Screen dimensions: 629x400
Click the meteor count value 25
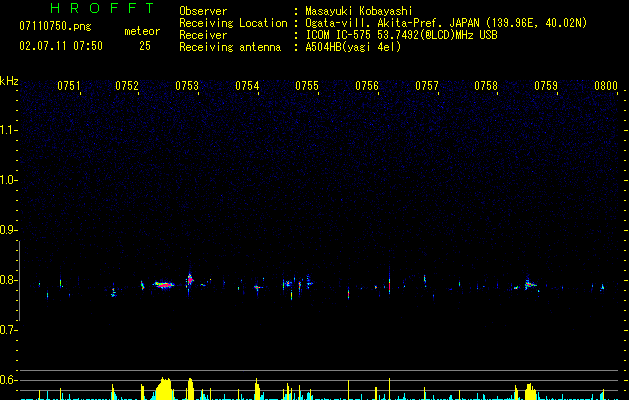tap(145, 46)
